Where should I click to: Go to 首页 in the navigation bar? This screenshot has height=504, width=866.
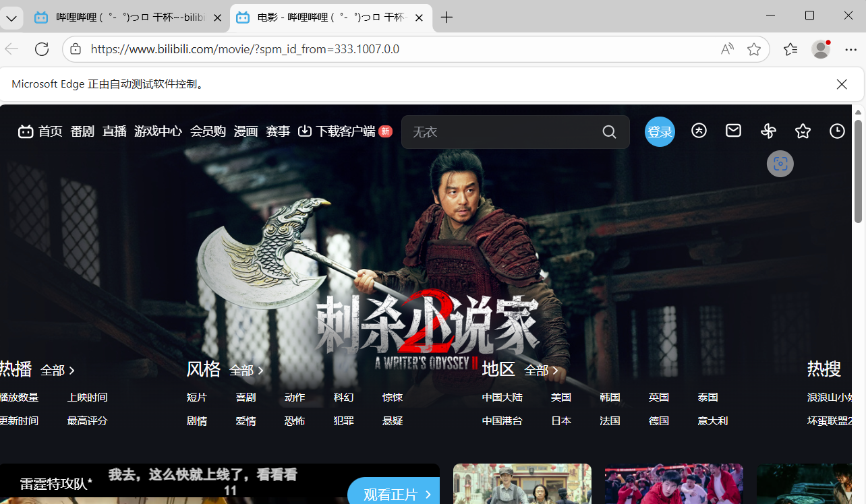click(x=50, y=131)
